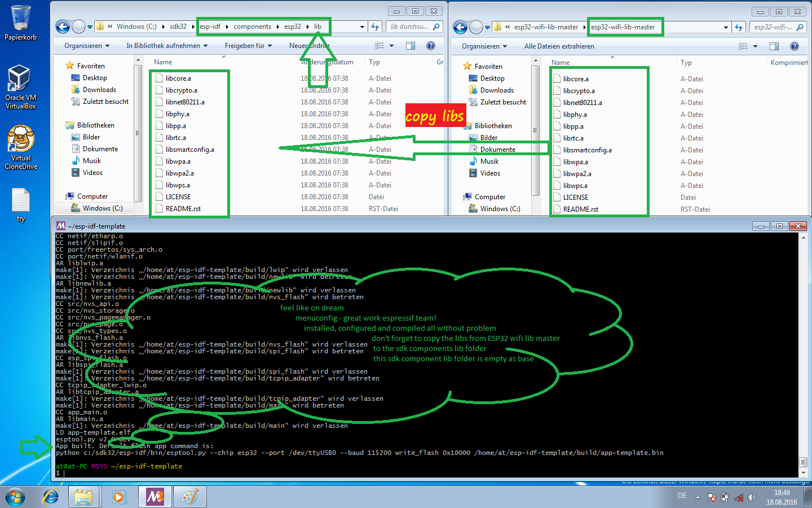Click refresh button in left Explorer address bar
Screen dimensions: 812x508
375,27
